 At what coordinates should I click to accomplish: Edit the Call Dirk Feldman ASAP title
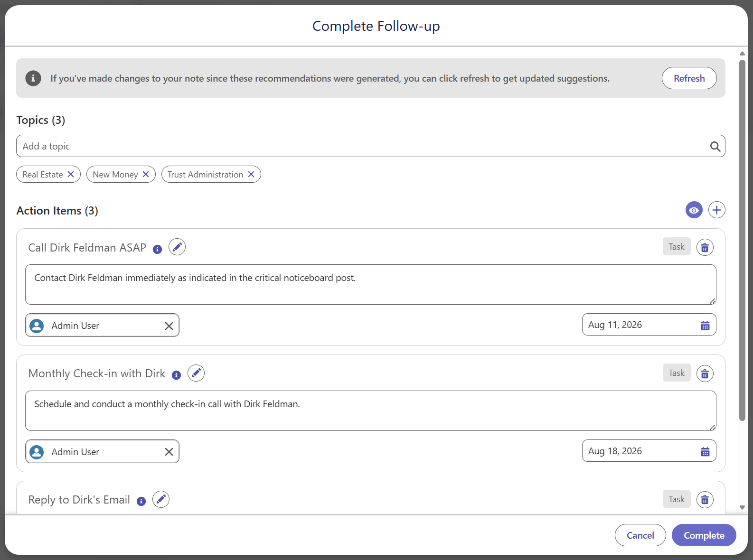click(177, 247)
